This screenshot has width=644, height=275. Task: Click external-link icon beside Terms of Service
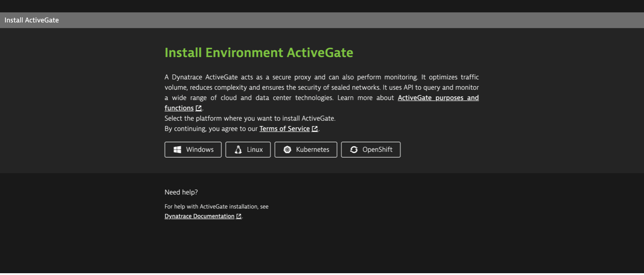pyautogui.click(x=315, y=129)
